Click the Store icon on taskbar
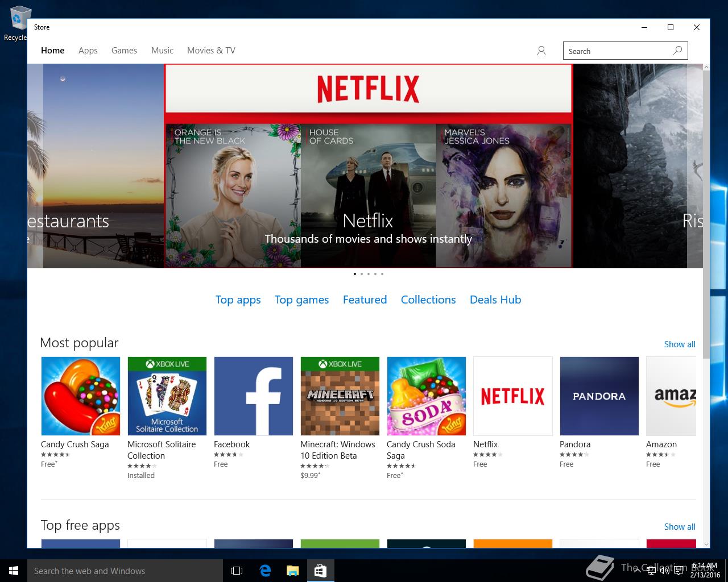728x582 pixels. coord(321,571)
